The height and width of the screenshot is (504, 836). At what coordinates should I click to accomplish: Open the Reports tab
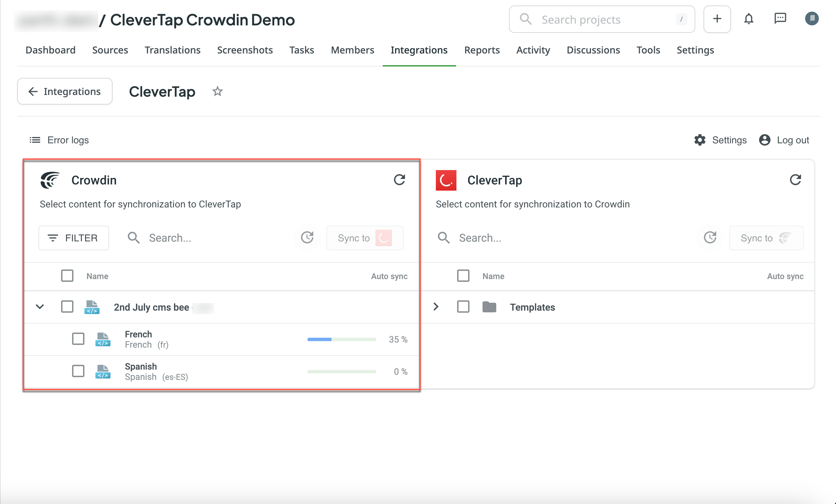tap(482, 50)
